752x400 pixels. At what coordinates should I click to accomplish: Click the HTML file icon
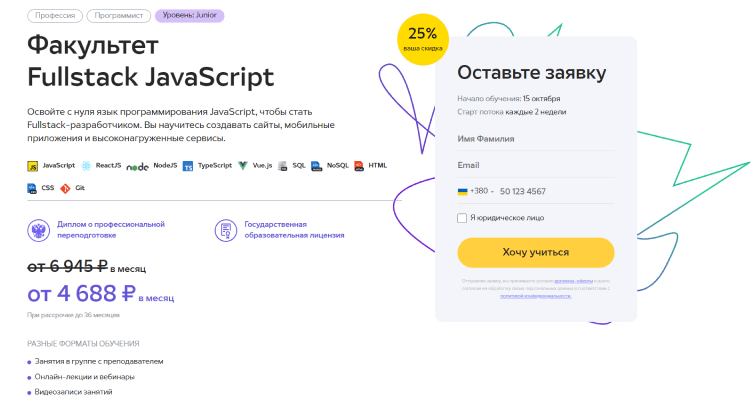tap(359, 166)
